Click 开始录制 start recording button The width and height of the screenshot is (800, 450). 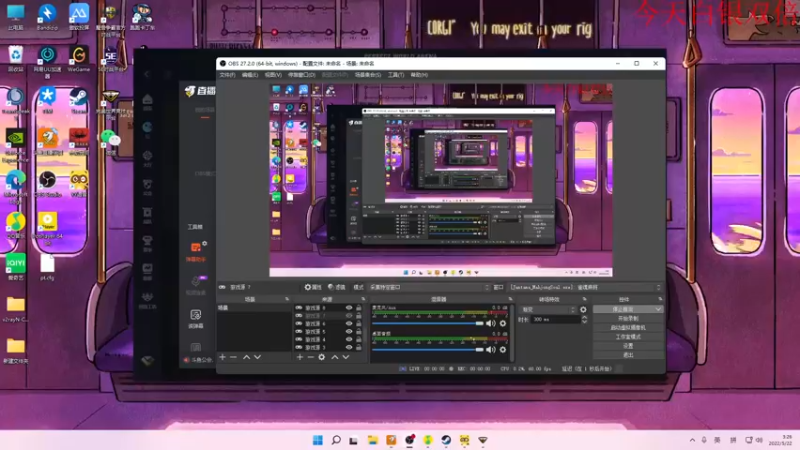(x=628, y=318)
